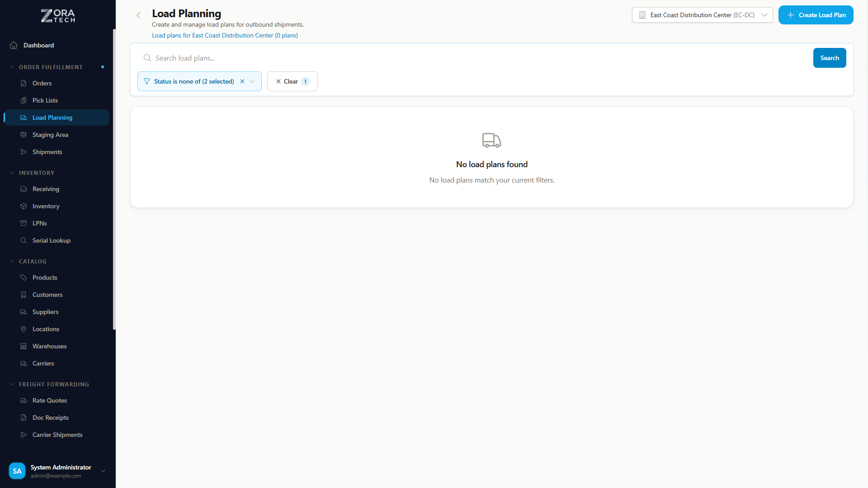Open the load plans link for East Coast

225,35
